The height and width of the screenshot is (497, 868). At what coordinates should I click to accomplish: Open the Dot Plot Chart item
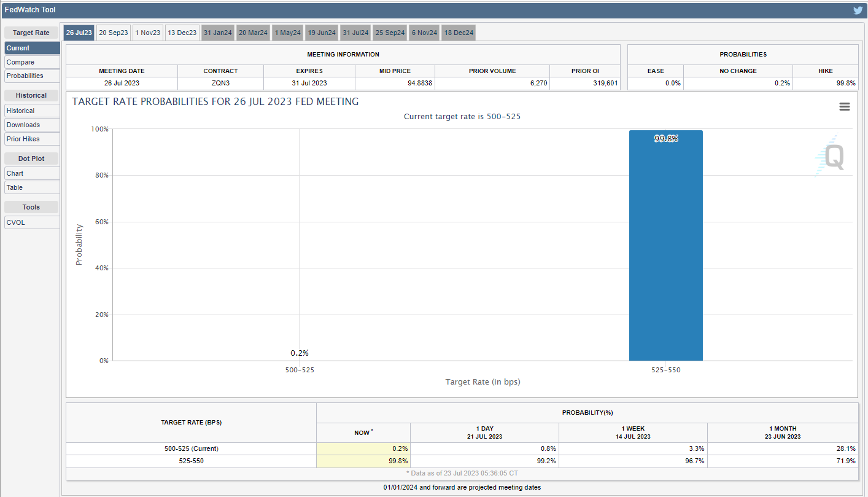click(32, 173)
